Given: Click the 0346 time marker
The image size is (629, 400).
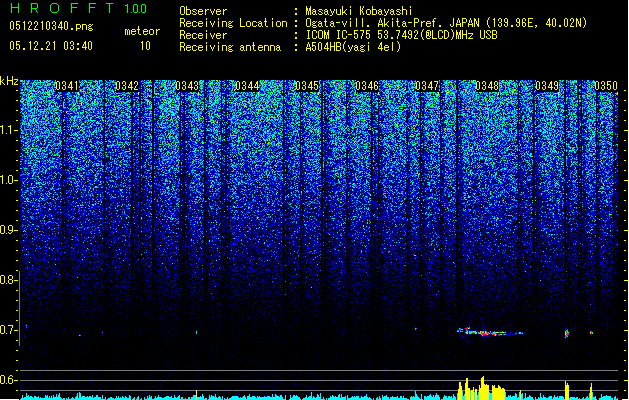Looking at the screenshot, I should [x=367, y=86].
